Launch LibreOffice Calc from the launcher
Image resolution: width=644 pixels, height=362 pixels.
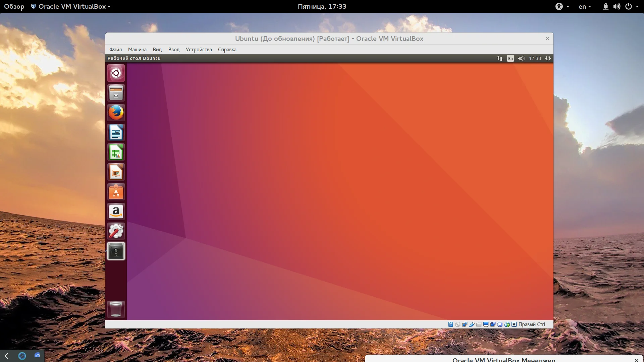(116, 152)
